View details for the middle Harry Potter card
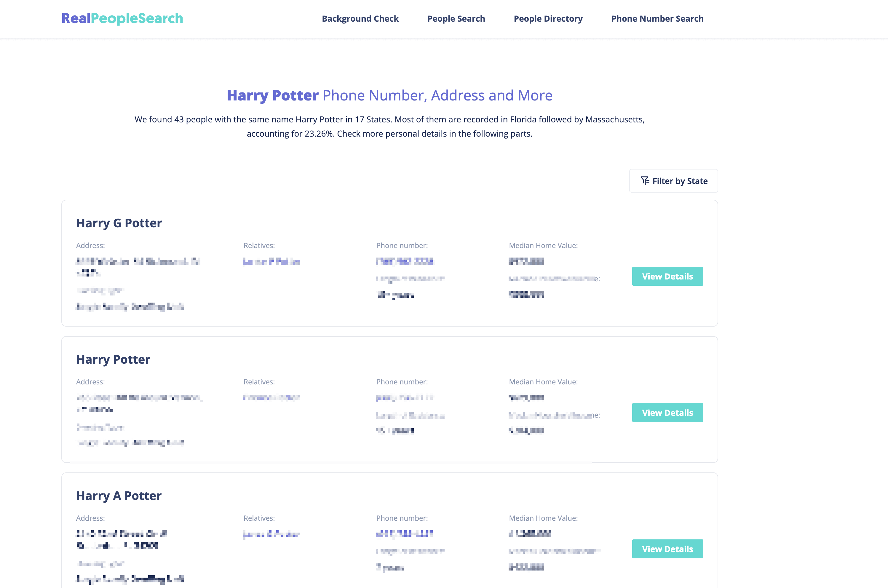The height and width of the screenshot is (588, 888). [667, 413]
